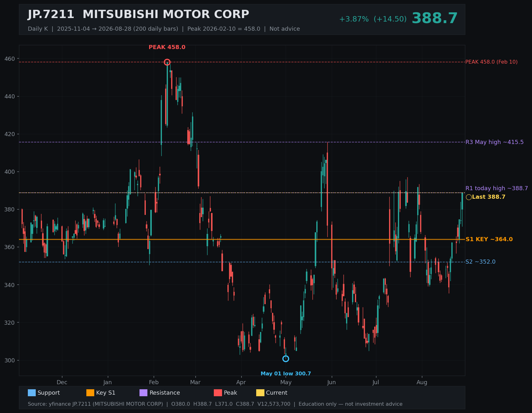Click the Jan month axis label
Viewport: 532px width, 413px height.
point(108,382)
